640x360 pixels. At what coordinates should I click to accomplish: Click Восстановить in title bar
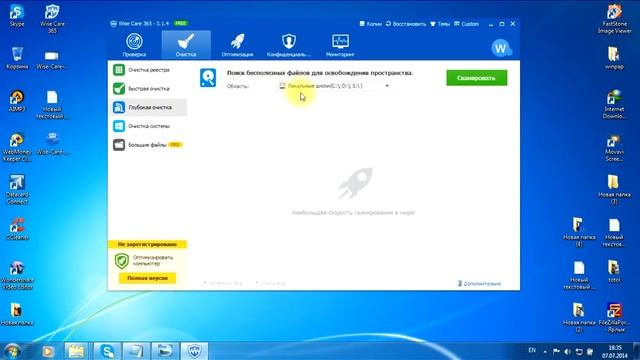pos(406,24)
